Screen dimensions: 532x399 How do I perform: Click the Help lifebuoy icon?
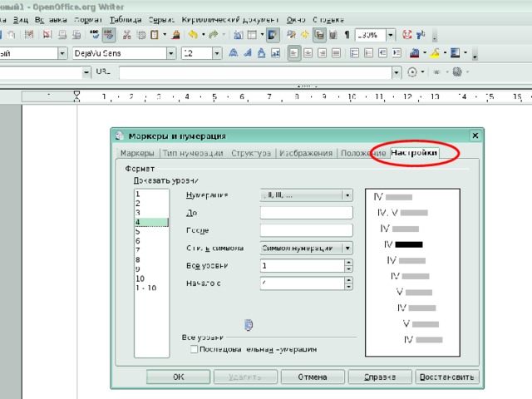tap(406, 35)
